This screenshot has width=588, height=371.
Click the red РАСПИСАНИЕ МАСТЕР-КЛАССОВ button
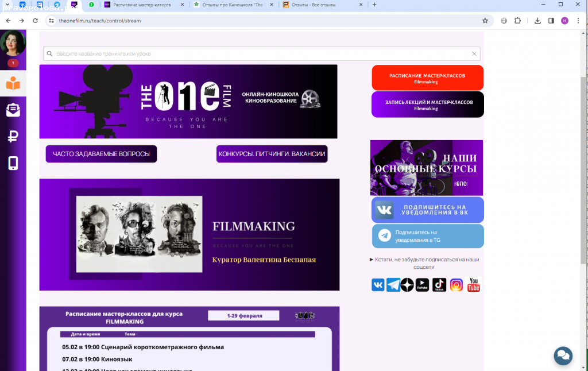pos(427,78)
